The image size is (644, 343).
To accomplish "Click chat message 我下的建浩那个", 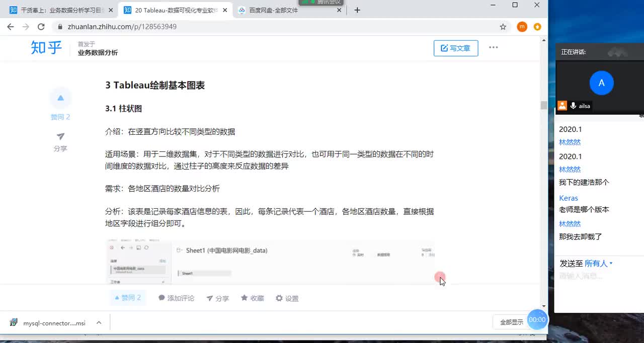I will (584, 182).
